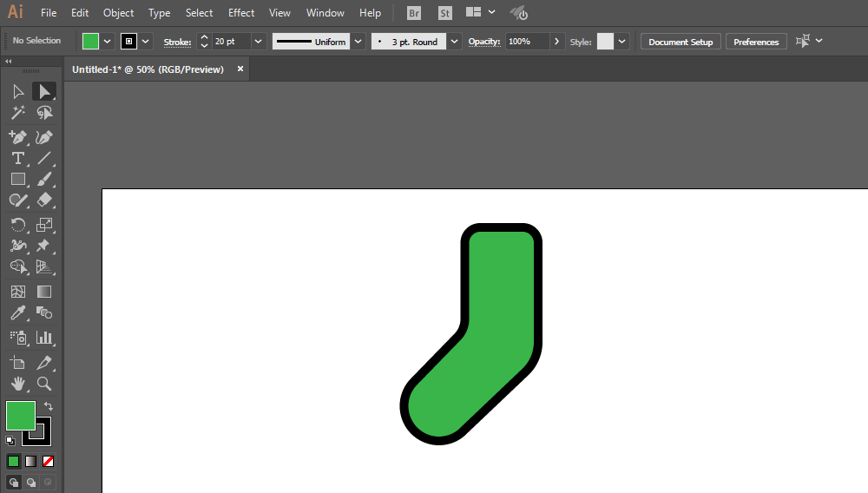Select the Selection tool arrow
The height and width of the screenshot is (493, 868).
17,91
